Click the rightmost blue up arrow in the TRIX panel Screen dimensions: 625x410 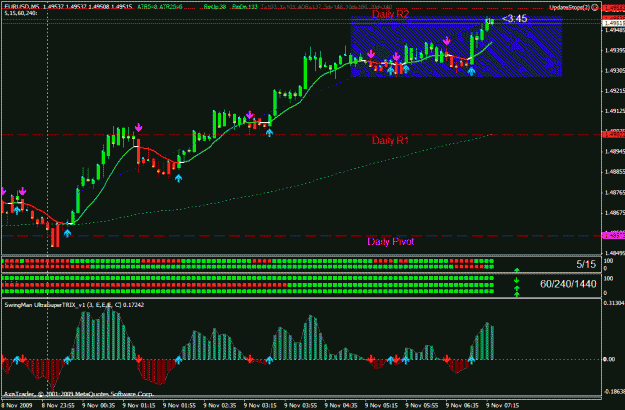point(471,360)
